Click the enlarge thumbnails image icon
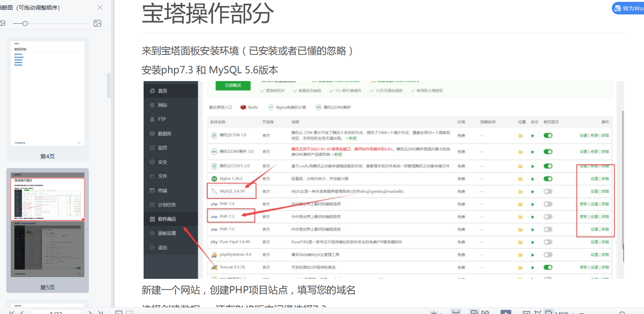 97,23
